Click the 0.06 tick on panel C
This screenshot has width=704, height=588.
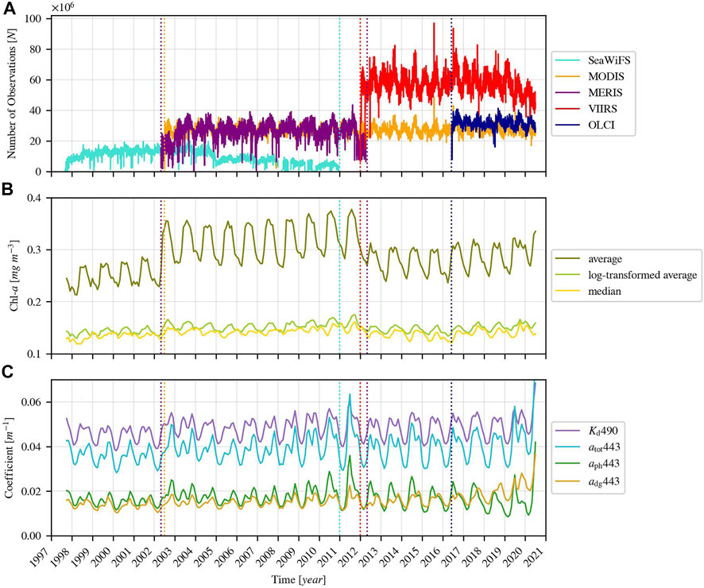[32, 402]
